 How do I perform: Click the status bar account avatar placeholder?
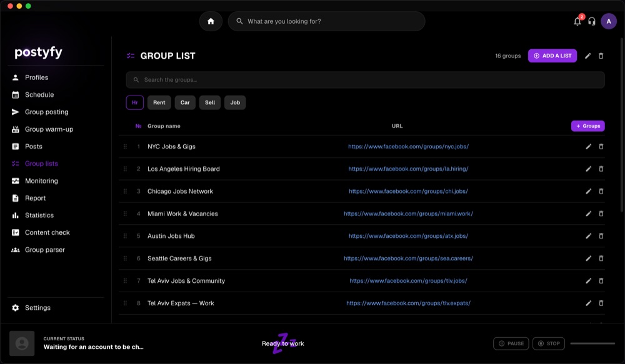[22, 343]
